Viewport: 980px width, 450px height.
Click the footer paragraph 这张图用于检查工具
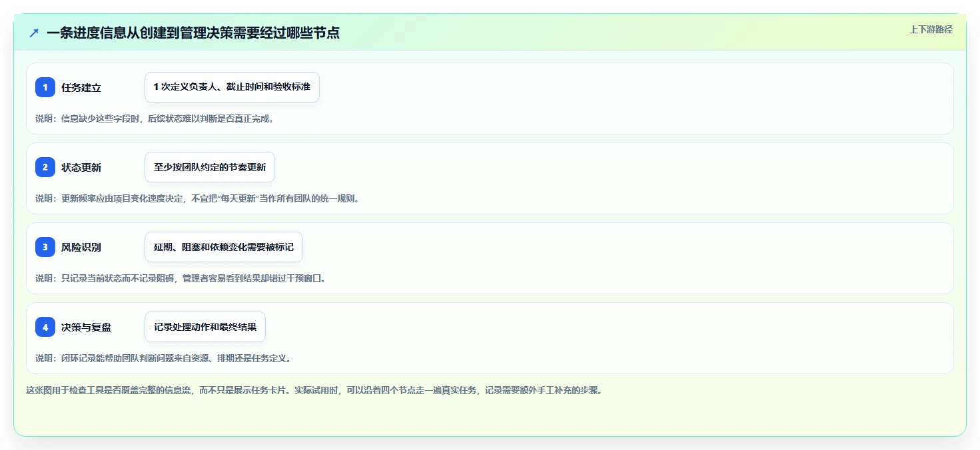pyautogui.click(x=314, y=390)
